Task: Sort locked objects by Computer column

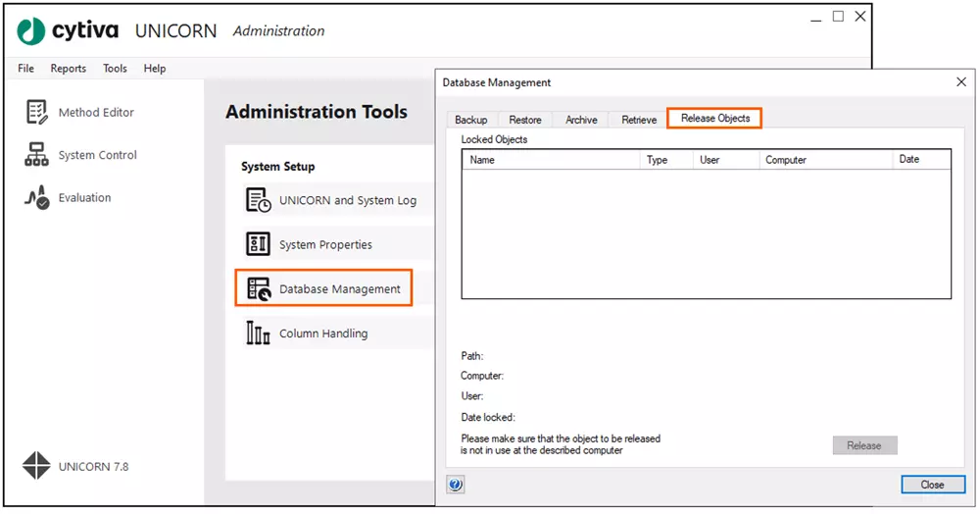Action: (825, 160)
